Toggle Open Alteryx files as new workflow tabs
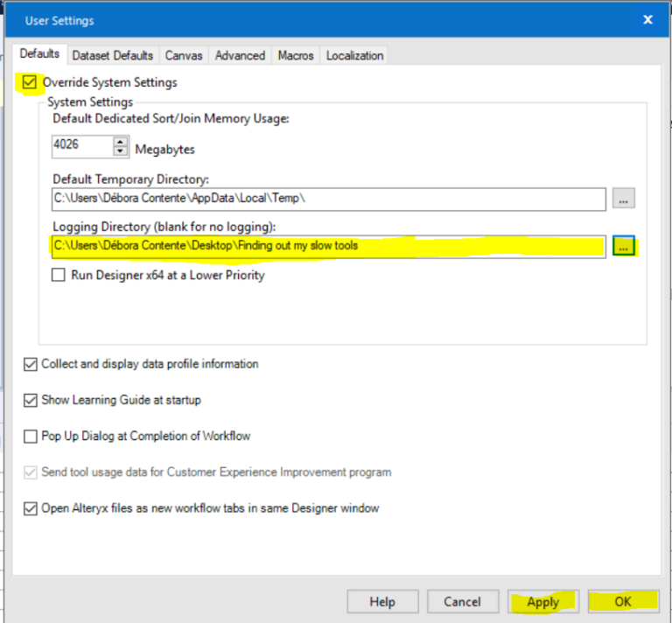Screen dimensions: 672x623 pyautogui.click(x=31, y=507)
